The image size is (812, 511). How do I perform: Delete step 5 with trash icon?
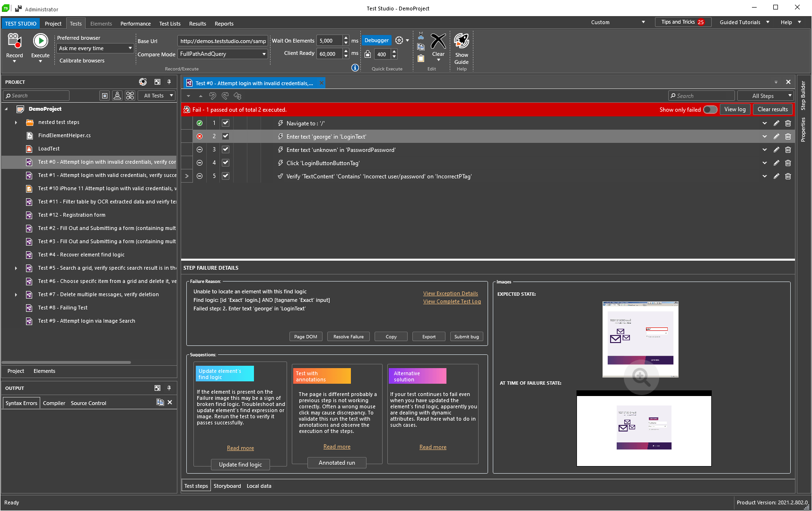(788, 176)
